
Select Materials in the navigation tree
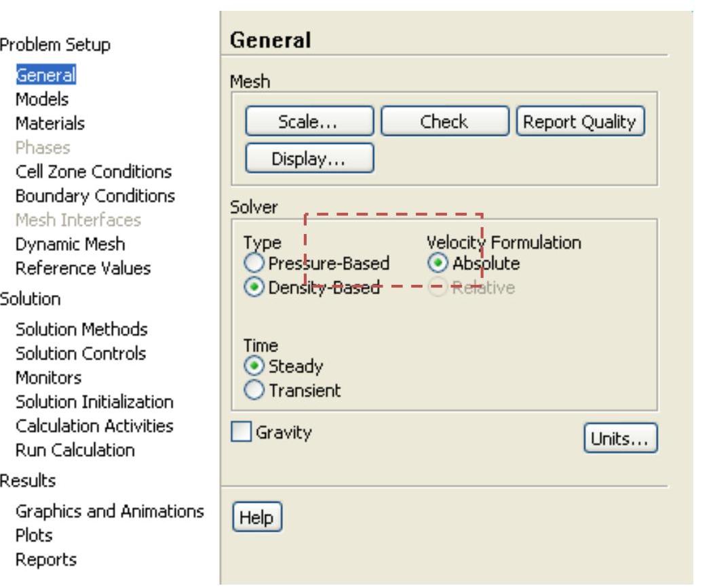point(50,124)
